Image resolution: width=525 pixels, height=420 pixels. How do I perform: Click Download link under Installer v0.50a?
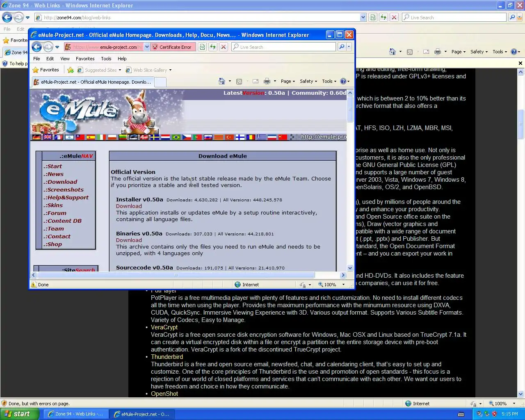[129, 206]
